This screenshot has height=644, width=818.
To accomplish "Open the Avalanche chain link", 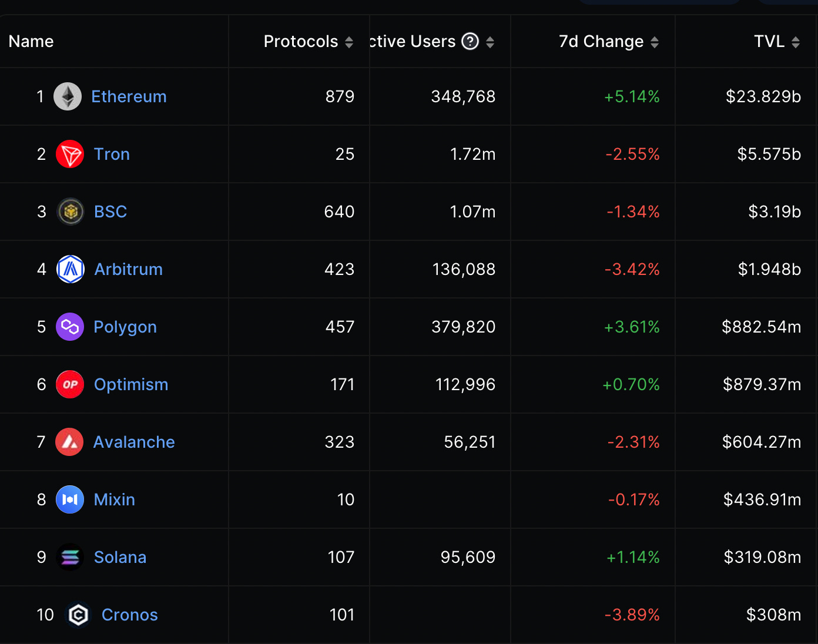I will pyautogui.click(x=134, y=442).
